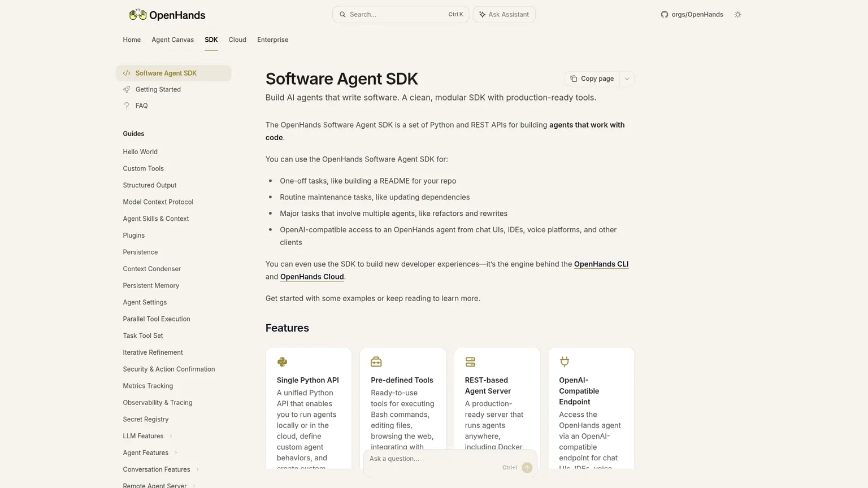The height and width of the screenshot is (488, 868).
Task: Open the Agent Skills & Context guide
Action: [x=156, y=219]
